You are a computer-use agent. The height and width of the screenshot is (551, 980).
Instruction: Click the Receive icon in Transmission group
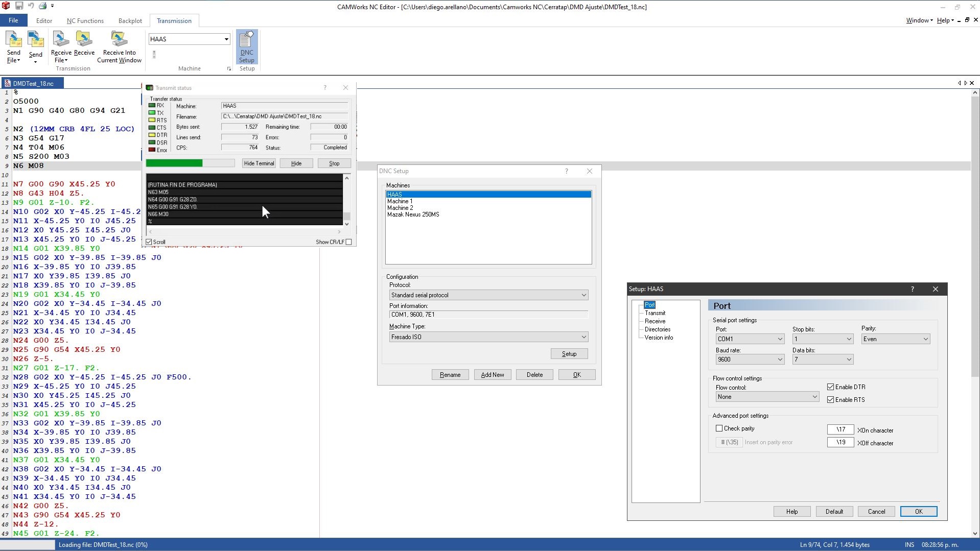pos(84,44)
